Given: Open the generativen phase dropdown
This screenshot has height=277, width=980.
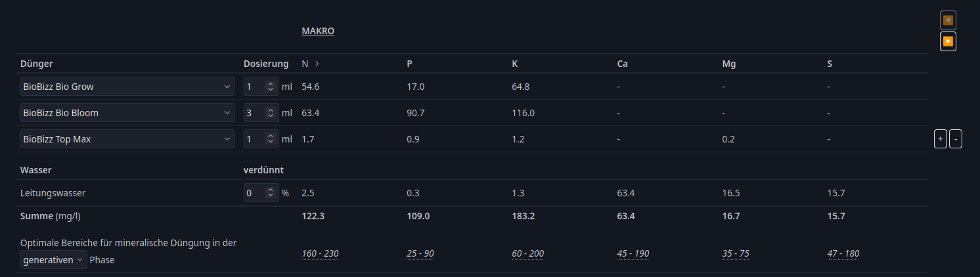Looking at the screenshot, I should click(x=53, y=260).
